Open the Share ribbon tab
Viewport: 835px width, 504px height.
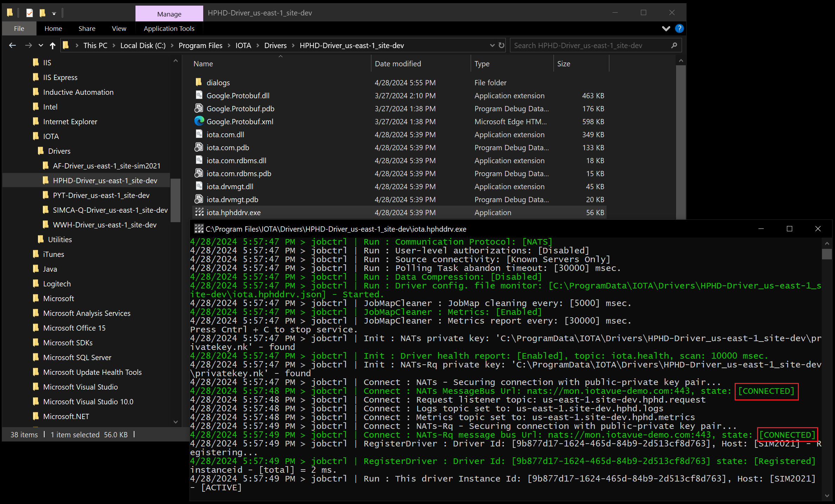(x=87, y=28)
